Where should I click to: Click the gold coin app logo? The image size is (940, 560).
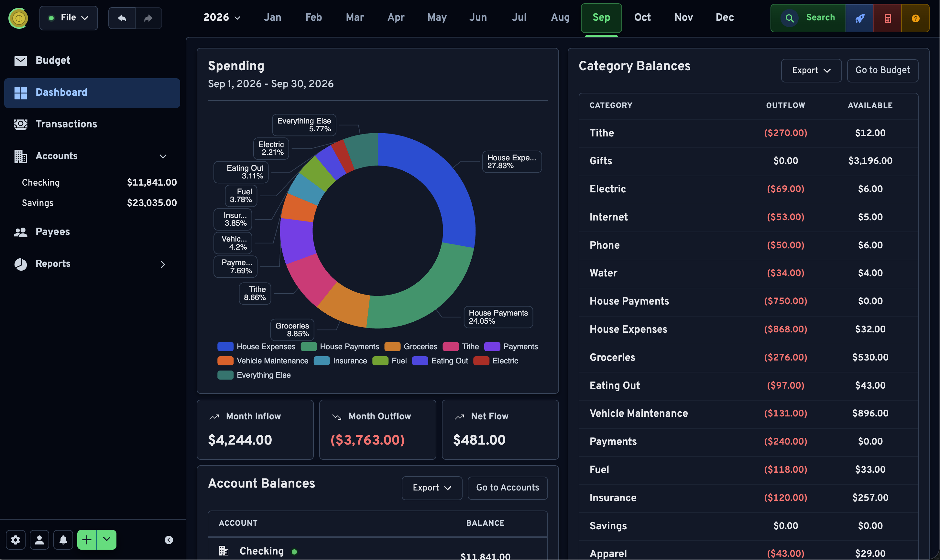(x=18, y=18)
